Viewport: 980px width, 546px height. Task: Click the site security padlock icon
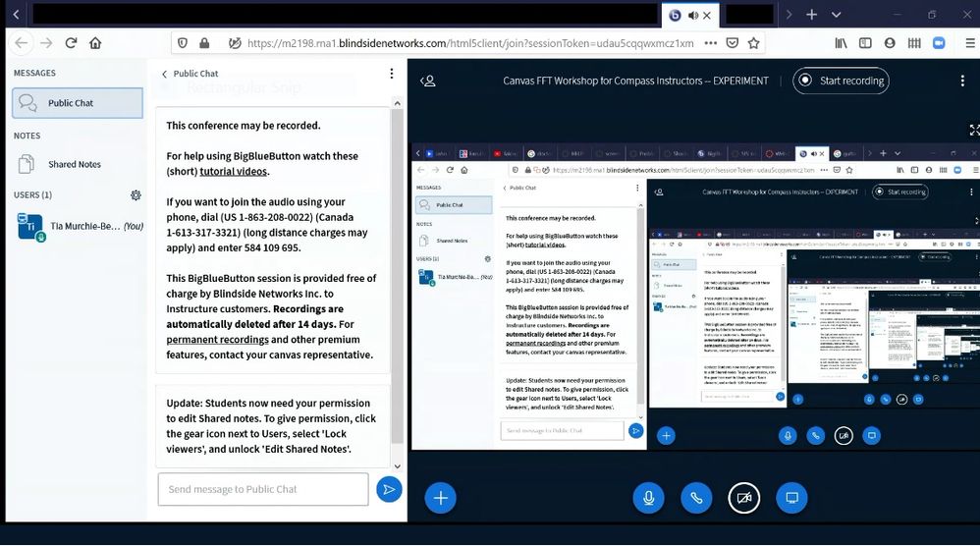tap(204, 43)
